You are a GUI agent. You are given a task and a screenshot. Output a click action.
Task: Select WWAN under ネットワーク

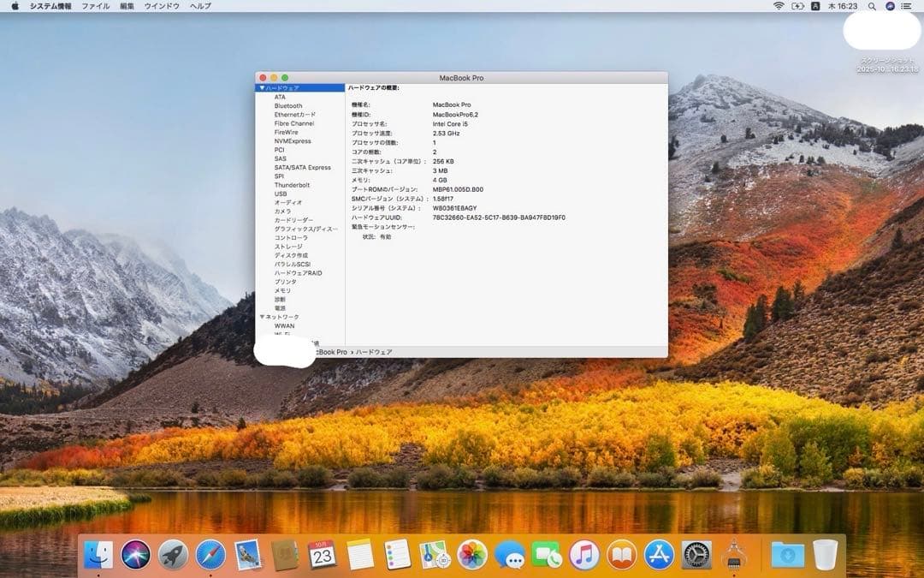[284, 325]
